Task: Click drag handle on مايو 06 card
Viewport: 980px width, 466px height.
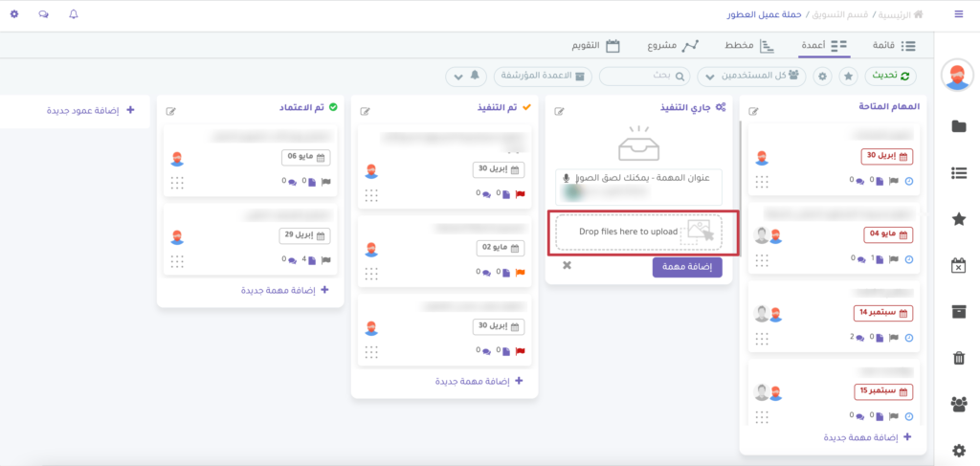Action: coord(177,183)
